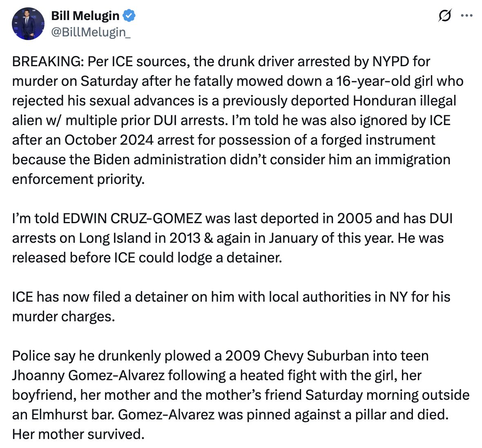Click the text "October 2024"
The height and width of the screenshot is (448, 482).
point(109,140)
